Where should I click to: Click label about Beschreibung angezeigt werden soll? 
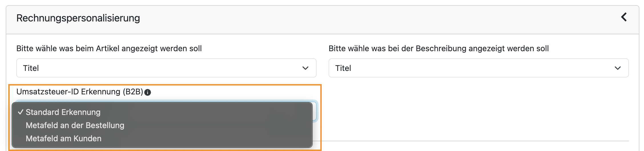pyautogui.click(x=439, y=49)
